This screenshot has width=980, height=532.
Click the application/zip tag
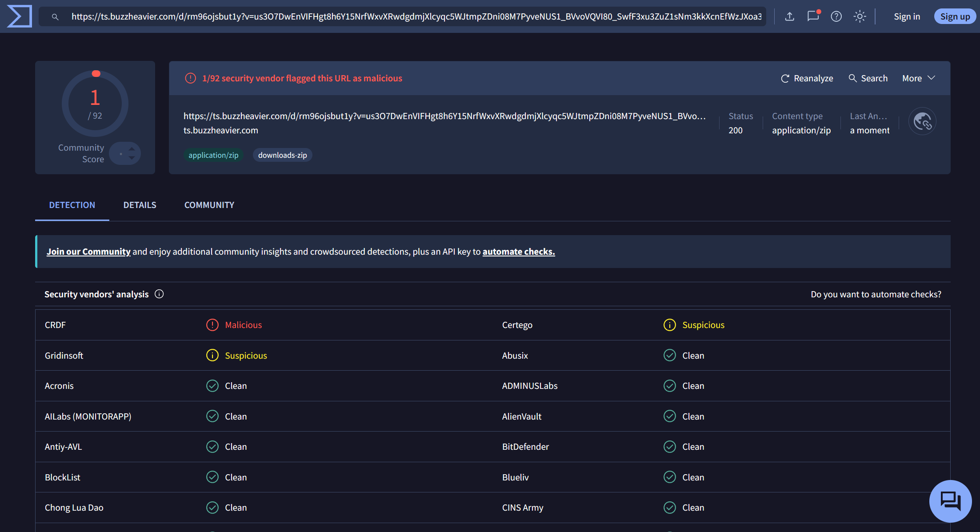click(x=213, y=155)
